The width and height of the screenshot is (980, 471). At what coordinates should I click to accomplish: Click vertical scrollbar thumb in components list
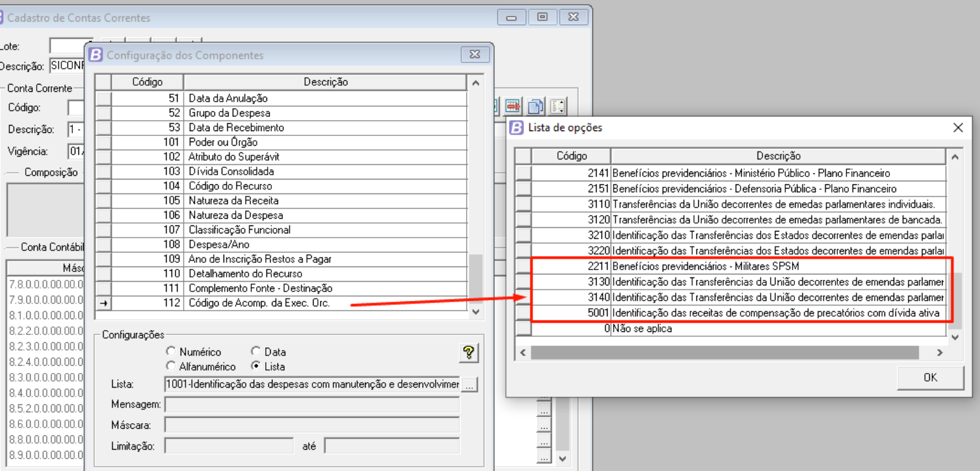(476, 279)
